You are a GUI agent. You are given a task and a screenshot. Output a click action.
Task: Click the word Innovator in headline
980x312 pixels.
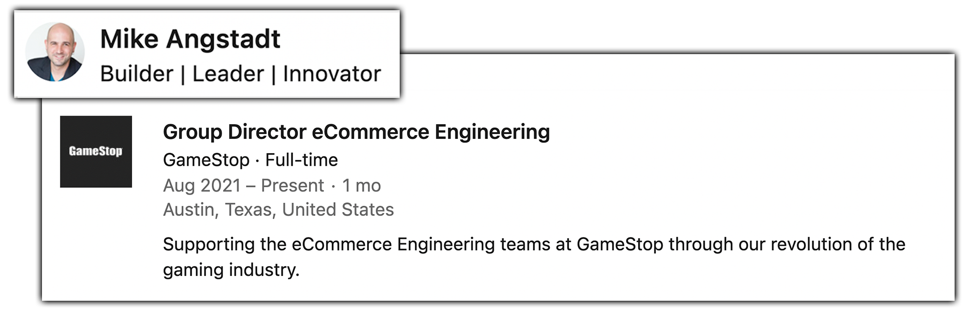click(x=332, y=74)
